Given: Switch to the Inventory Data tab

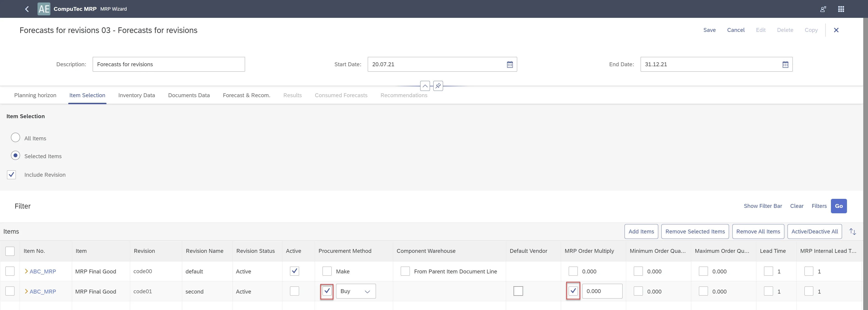Looking at the screenshot, I should pyautogui.click(x=137, y=95).
